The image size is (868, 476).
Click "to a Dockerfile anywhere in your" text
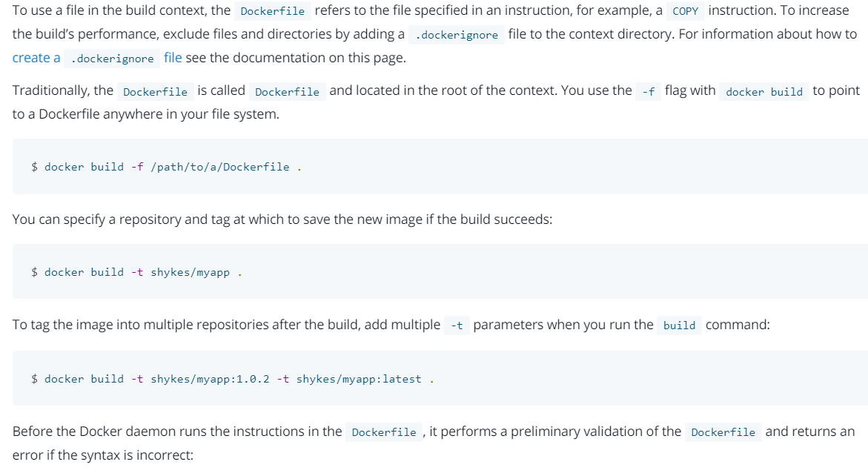pyautogui.click(x=145, y=114)
